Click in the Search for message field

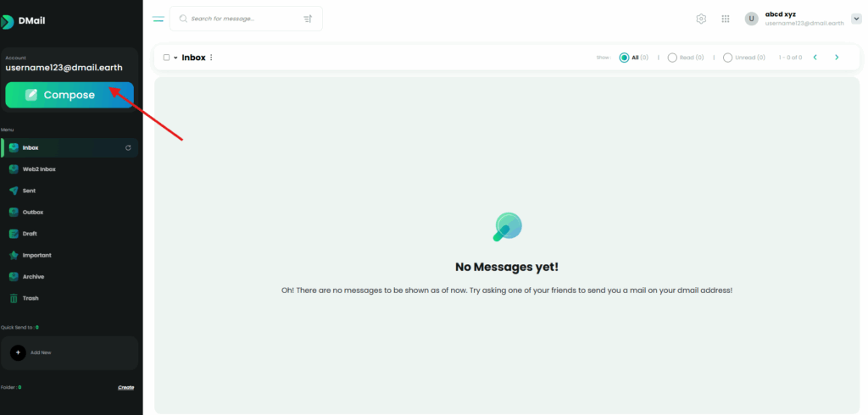242,19
